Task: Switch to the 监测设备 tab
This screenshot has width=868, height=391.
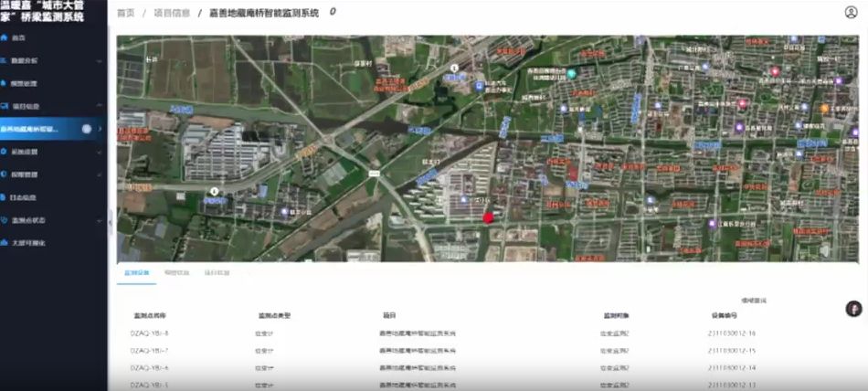Action: pos(136,273)
